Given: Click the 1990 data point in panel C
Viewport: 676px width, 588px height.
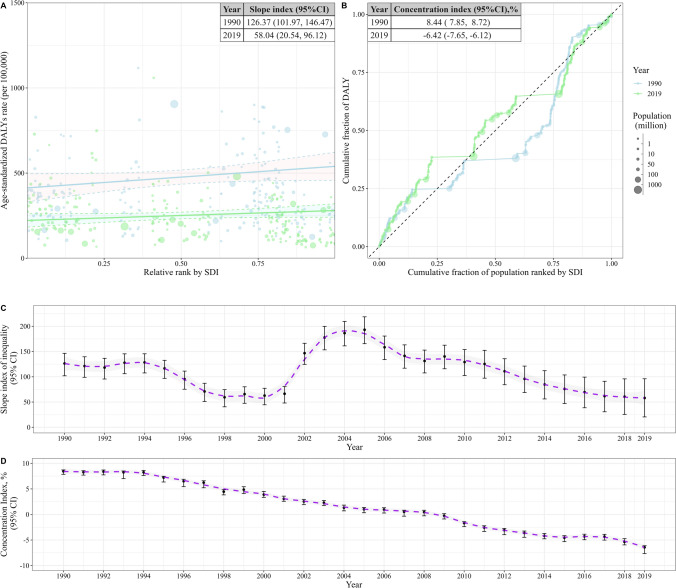Looking at the screenshot, I should click(x=65, y=363).
